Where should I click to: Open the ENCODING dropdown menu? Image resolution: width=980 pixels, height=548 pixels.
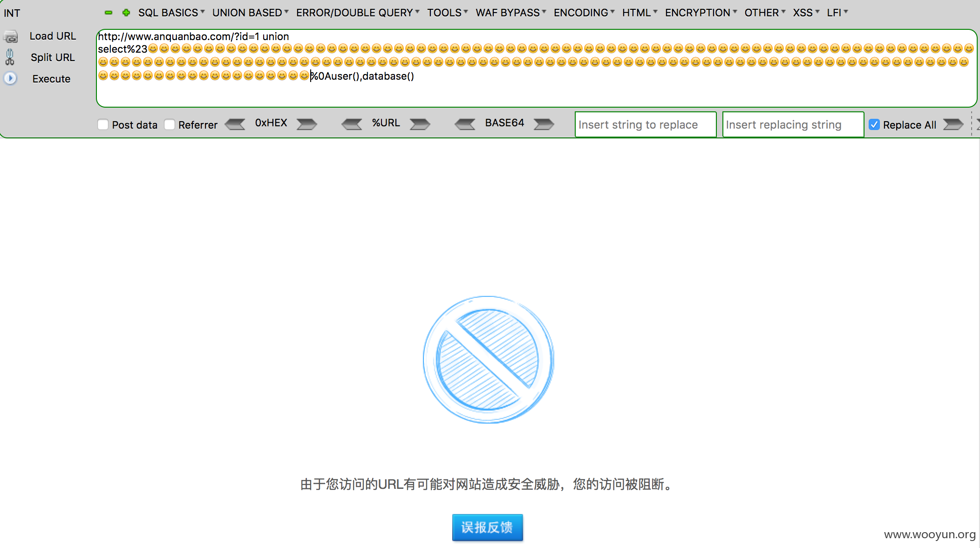point(584,13)
